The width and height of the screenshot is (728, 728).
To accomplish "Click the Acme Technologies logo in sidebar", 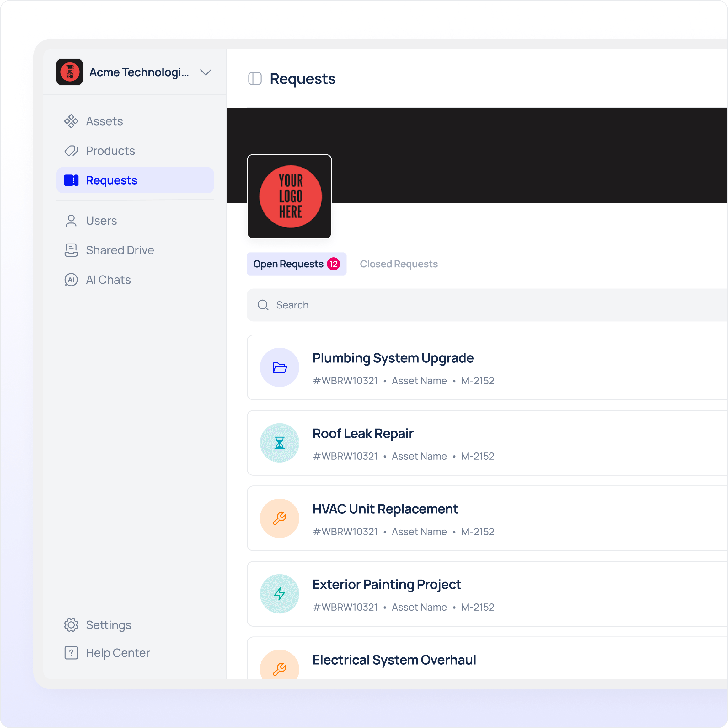I will coord(70,72).
